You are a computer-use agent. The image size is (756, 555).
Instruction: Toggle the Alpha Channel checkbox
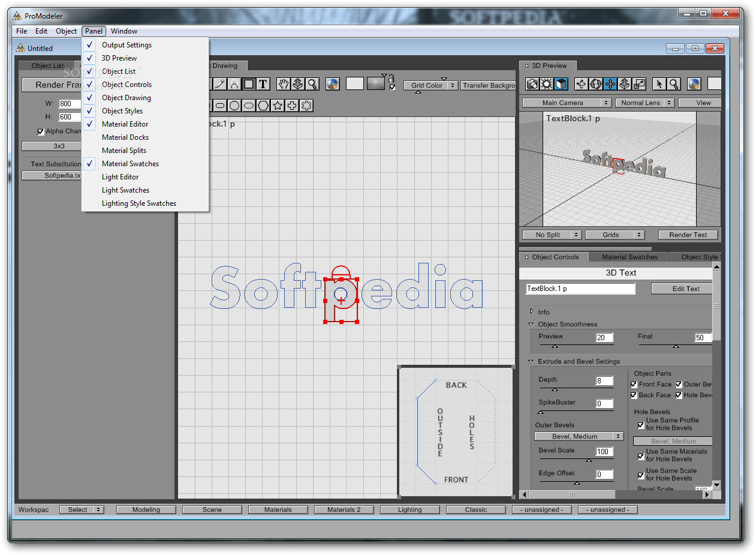click(x=41, y=131)
